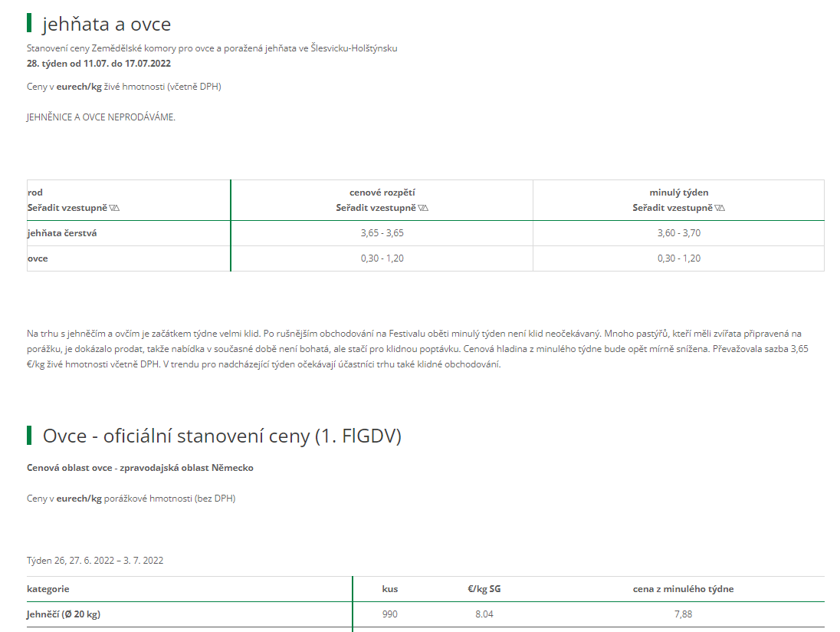Select the "jehňata čerstvá" table row label
Viewport: 840px width, 632px height.
coord(62,233)
